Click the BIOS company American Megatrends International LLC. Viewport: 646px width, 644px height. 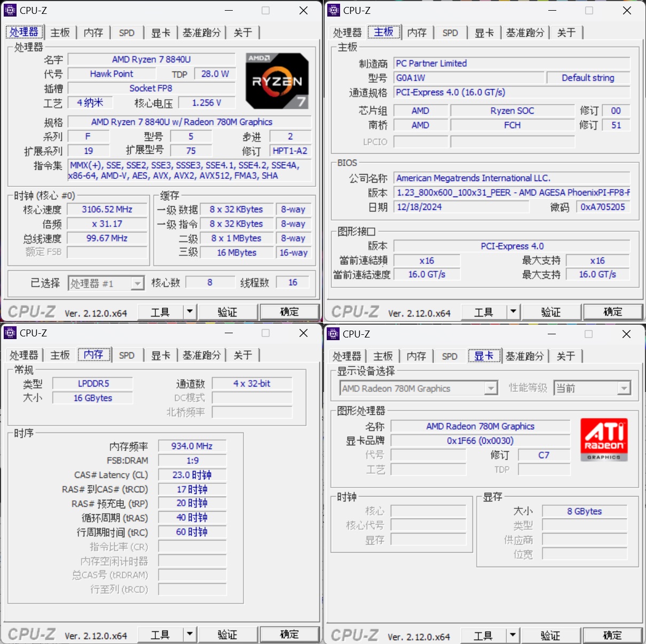512,178
